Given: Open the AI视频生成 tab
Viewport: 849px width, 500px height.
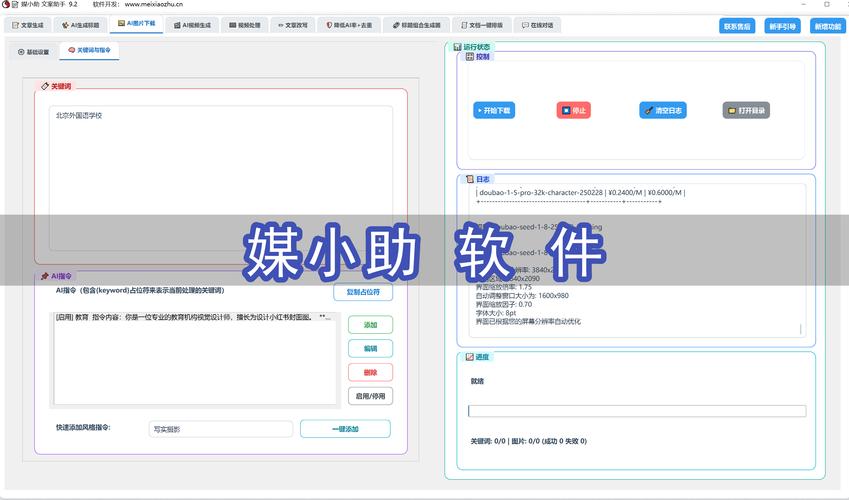Looking at the screenshot, I should pos(192,25).
